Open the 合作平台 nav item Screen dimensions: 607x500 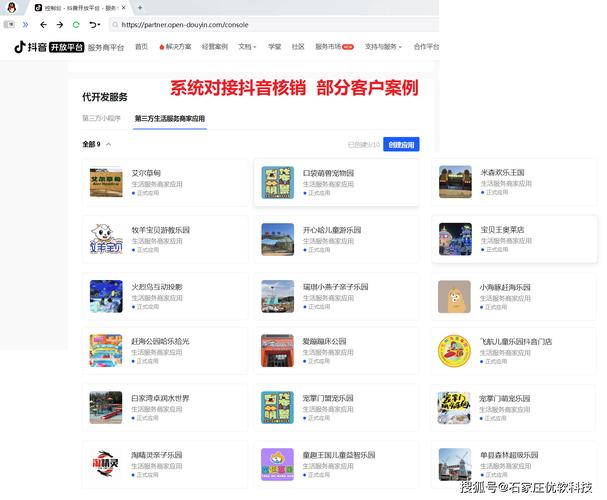[x=426, y=47]
